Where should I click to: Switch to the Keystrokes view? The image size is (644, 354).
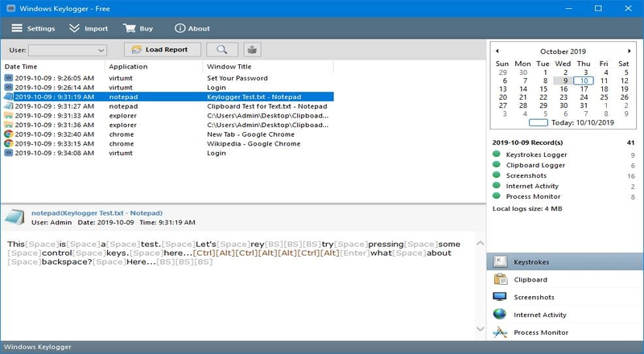click(x=565, y=261)
